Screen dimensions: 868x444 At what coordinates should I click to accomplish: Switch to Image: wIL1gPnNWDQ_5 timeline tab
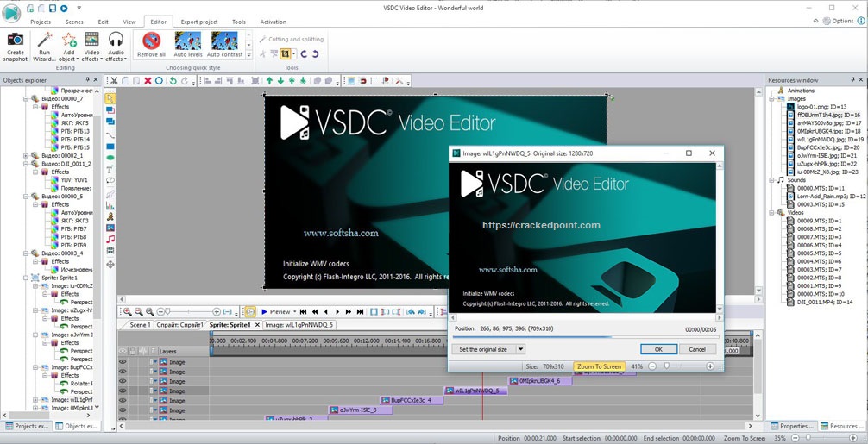click(x=299, y=325)
